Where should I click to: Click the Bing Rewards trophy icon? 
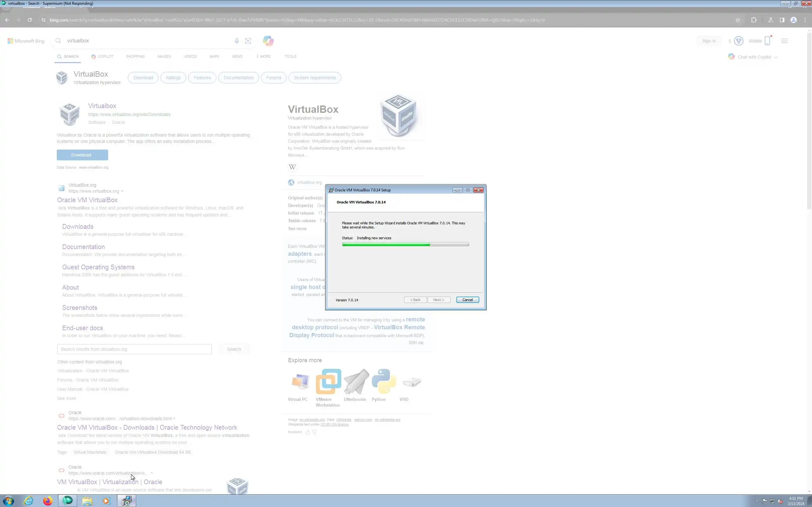738,41
